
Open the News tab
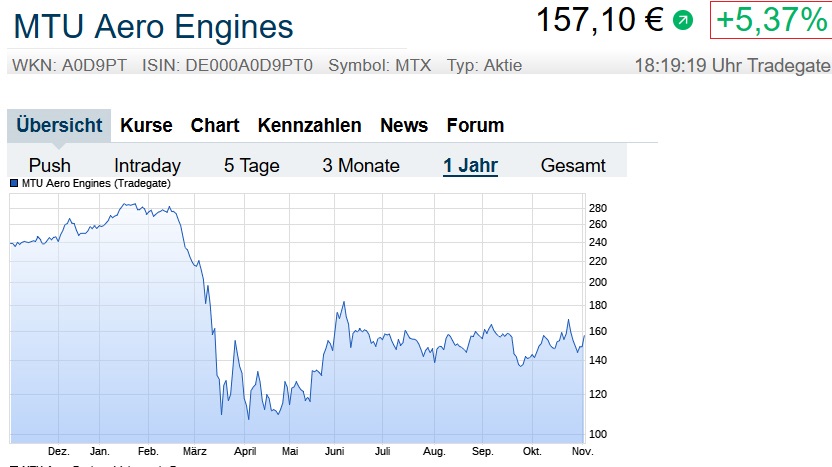tap(404, 125)
